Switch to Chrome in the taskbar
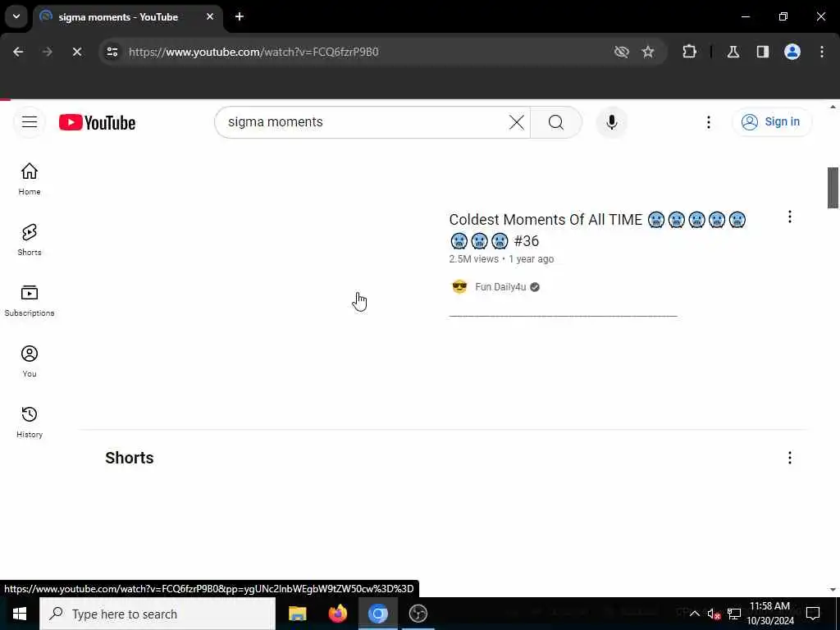840x630 pixels. (x=377, y=614)
